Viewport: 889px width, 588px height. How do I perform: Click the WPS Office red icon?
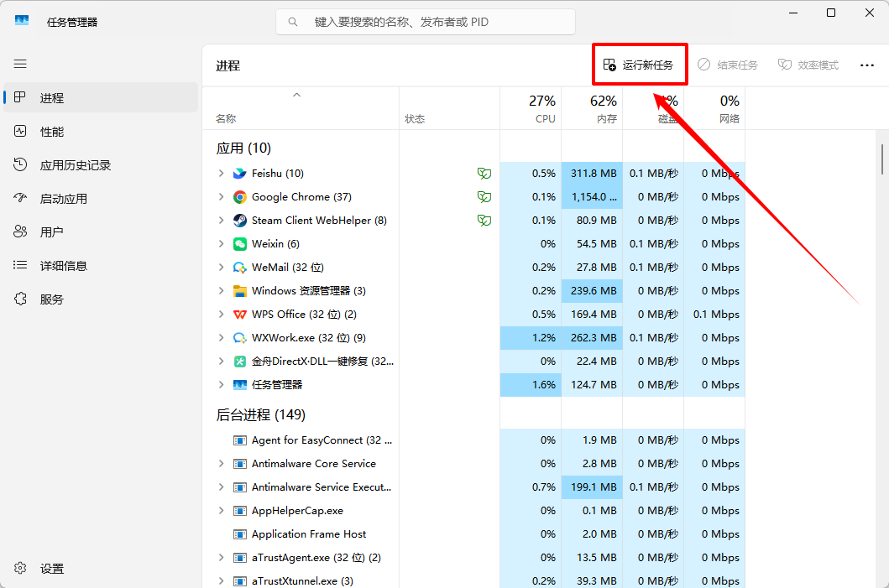click(240, 315)
